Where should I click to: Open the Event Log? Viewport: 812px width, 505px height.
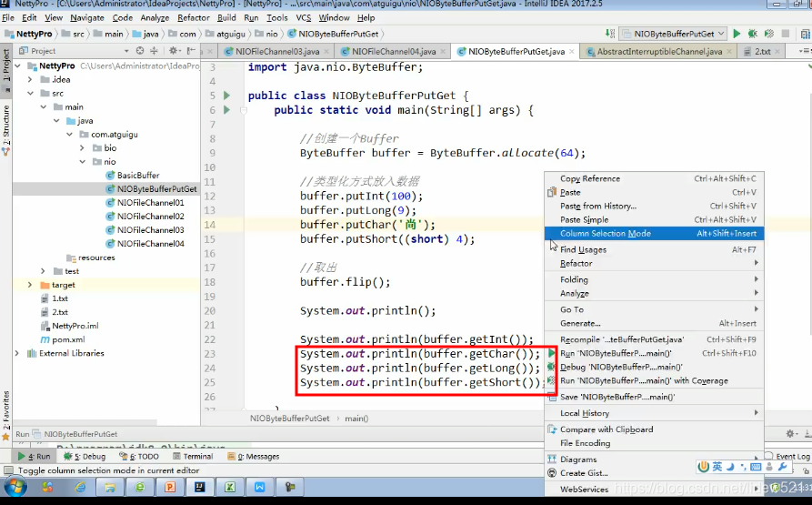(x=788, y=456)
